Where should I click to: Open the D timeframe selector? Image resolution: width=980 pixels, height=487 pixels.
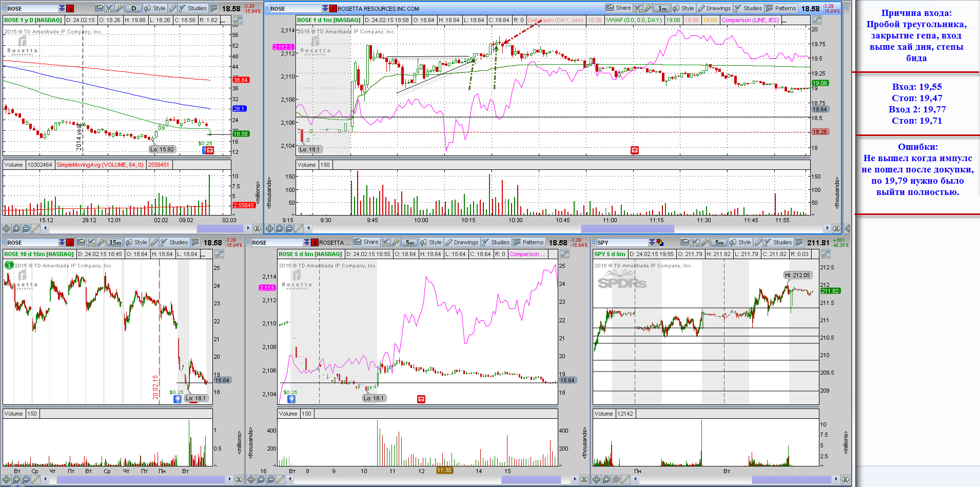[133, 8]
